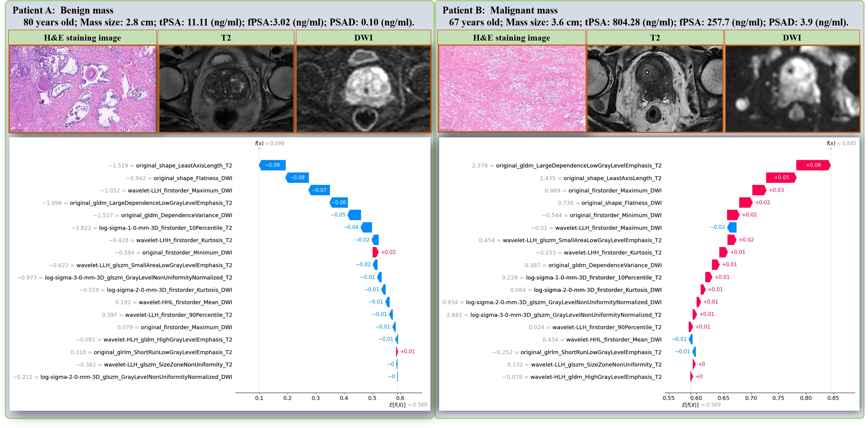Click Patient B 'H&E staining image' header
Screen dimensions: 868x428
click(x=511, y=37)
